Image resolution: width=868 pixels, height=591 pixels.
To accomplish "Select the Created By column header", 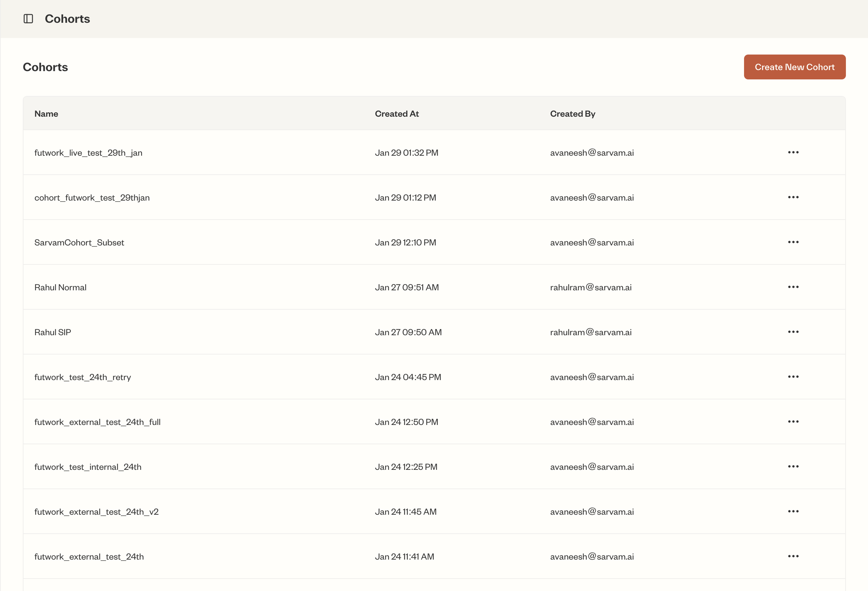I will pos(572,114).
